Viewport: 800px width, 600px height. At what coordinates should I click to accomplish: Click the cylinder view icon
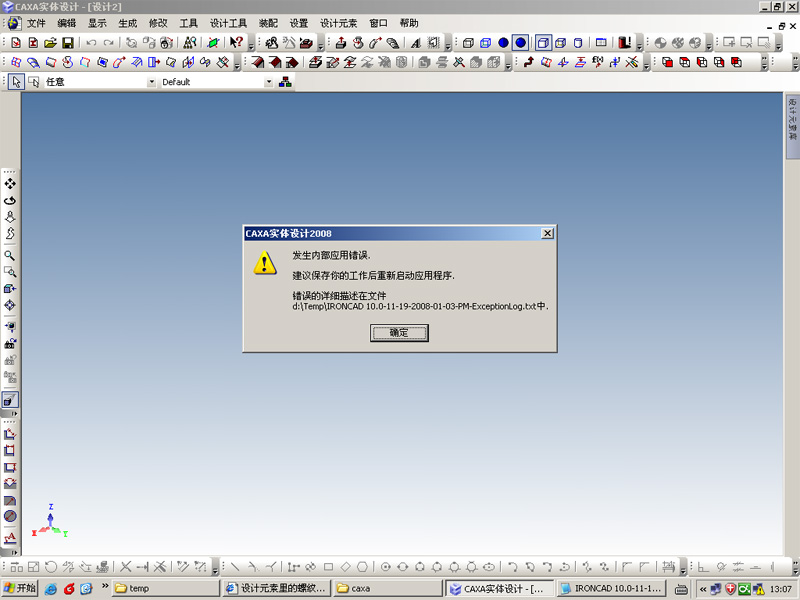(x=578, y=43)
